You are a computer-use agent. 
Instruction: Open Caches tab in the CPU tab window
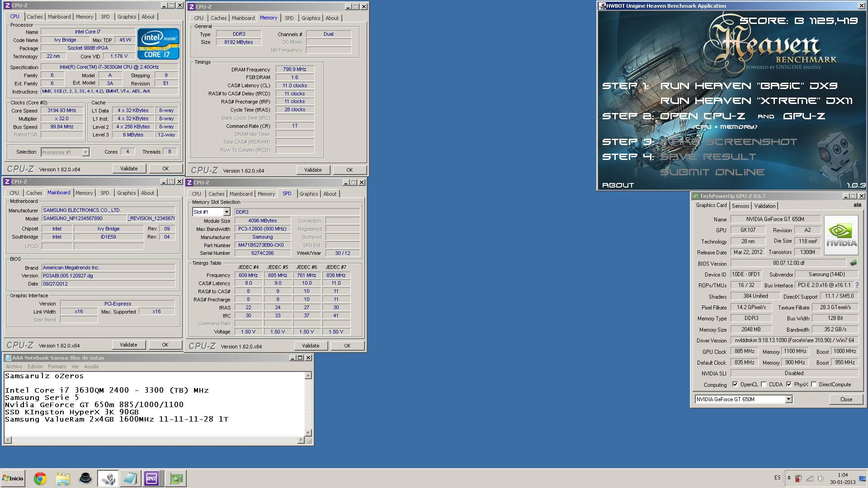tap(34, 17)
